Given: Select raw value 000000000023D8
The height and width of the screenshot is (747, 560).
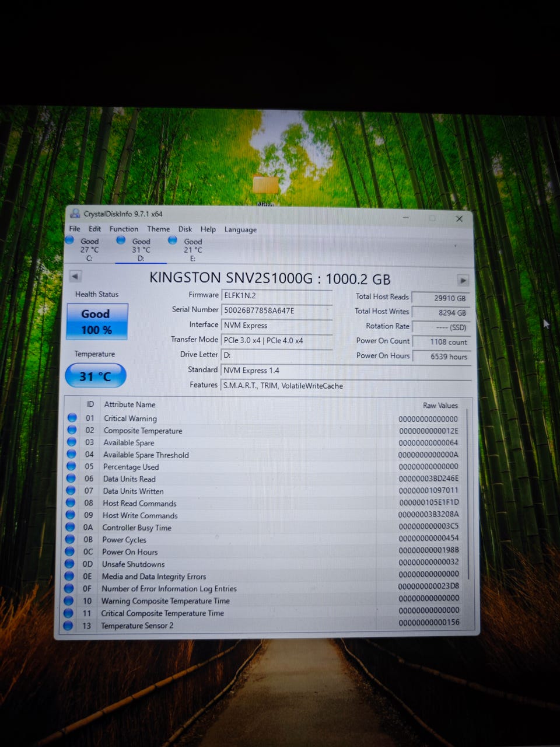Looking at the screenshot, I should pos(429,586).
